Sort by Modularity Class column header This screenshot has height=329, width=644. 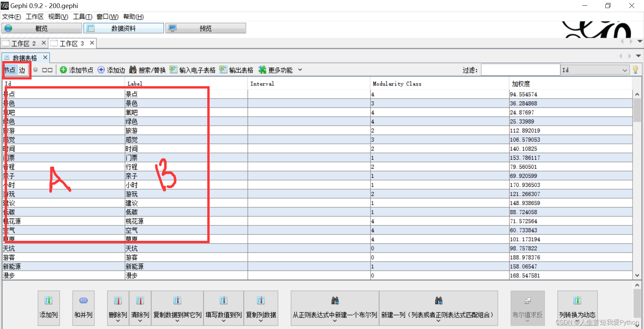pos(440,84)
